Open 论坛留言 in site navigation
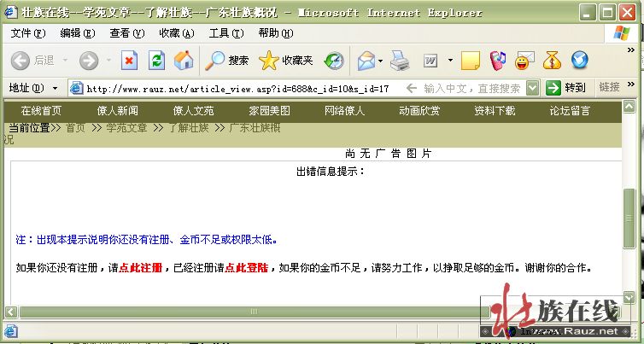 [x=570, y=111]
